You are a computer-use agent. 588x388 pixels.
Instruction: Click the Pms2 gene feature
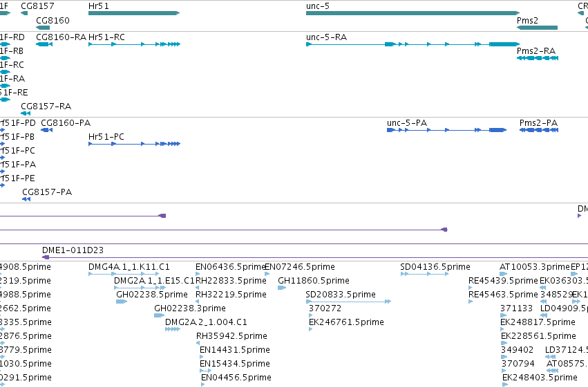point(537,28)
